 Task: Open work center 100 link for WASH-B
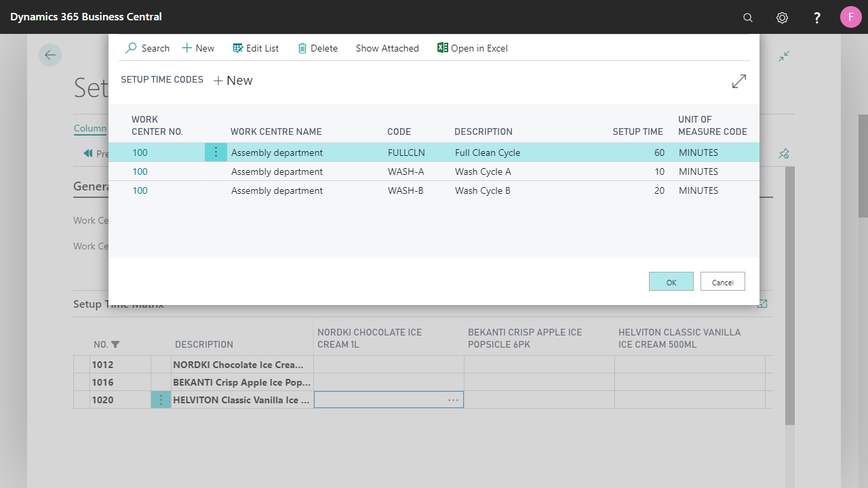coord(140,190)
